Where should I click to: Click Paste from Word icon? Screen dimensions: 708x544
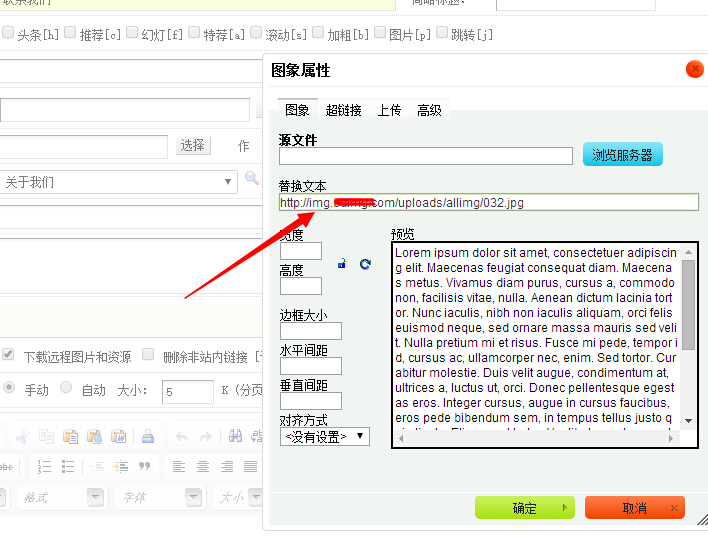click(x=118, y=437)
